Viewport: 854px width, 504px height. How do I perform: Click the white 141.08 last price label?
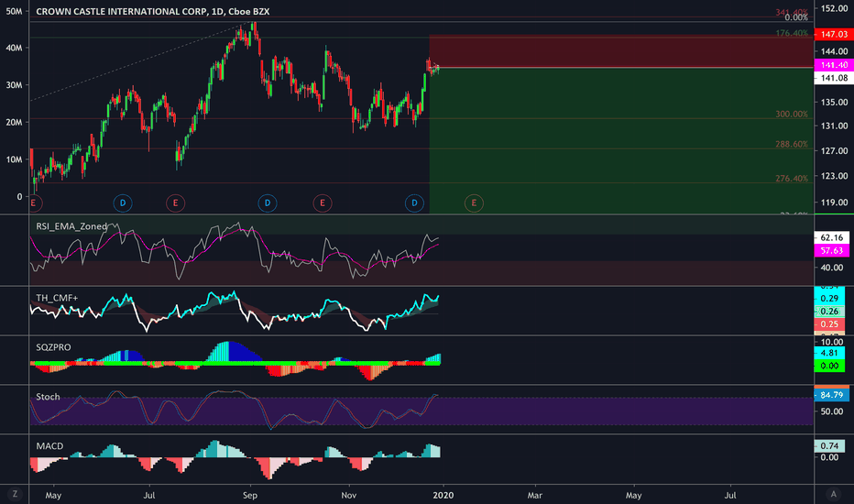tap(833, 78)
